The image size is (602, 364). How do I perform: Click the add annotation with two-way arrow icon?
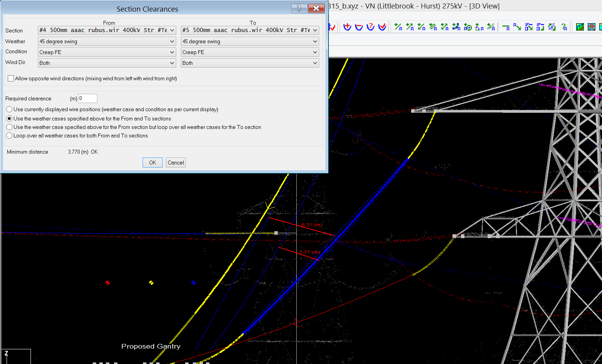[x=445, y=27]
